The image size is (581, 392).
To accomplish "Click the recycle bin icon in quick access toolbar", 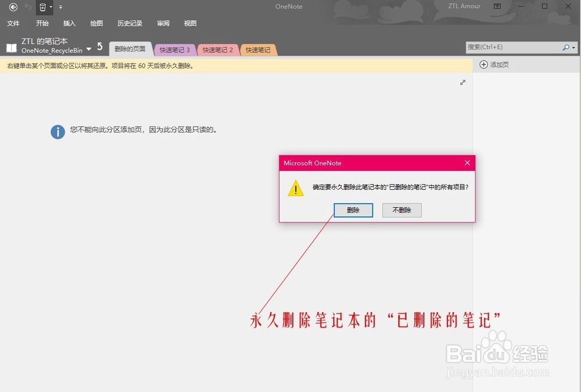I will click(42, 6).
